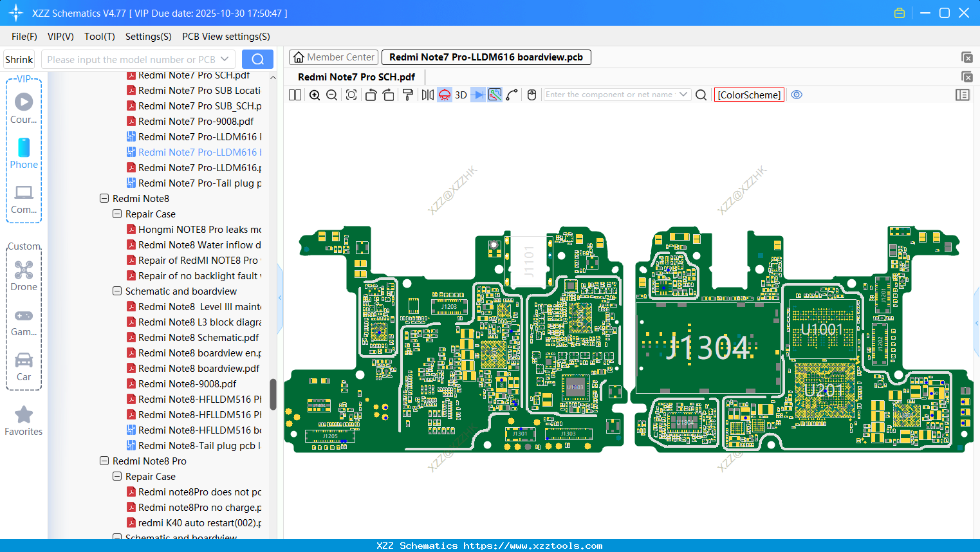Collapse the Redmi Note8 tree node

pyautogui.click(x=104, y=199)
